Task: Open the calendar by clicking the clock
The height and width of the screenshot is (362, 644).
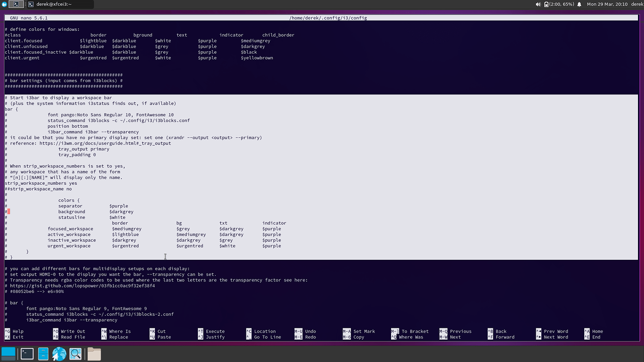Action: (607, 4)
